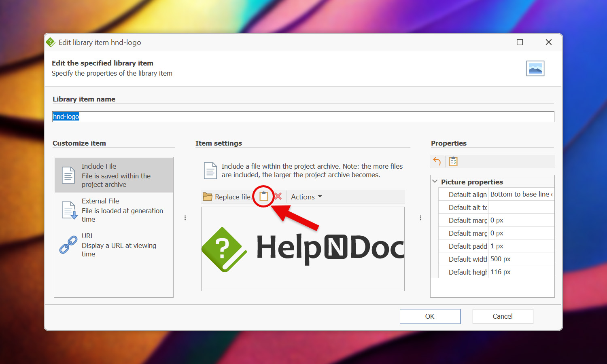
Task: Click the External File document icon
Action: pyautogui.click(x=69, y=210)
